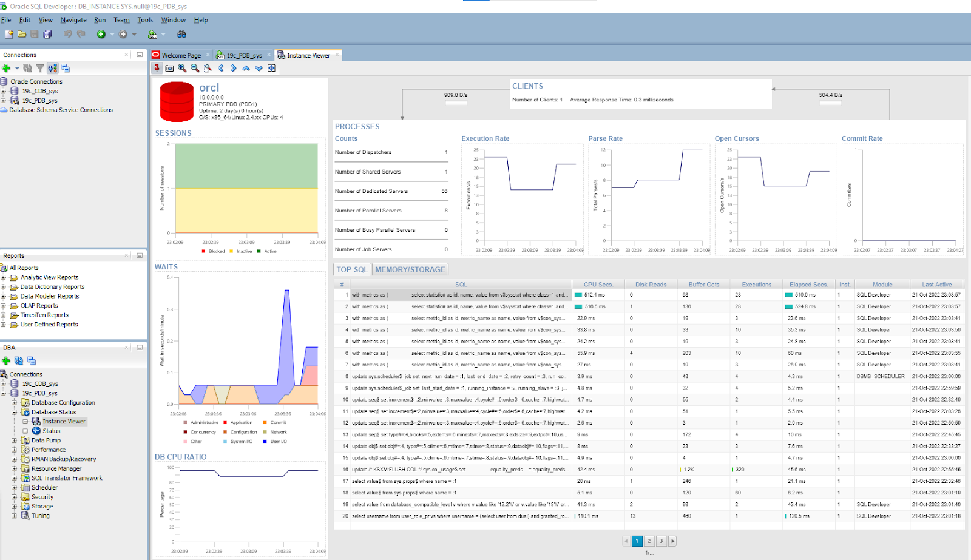Click Concurrency legend swatch in Waits
The width and height of the screenshot is (971, 560).
pos(185,432)
